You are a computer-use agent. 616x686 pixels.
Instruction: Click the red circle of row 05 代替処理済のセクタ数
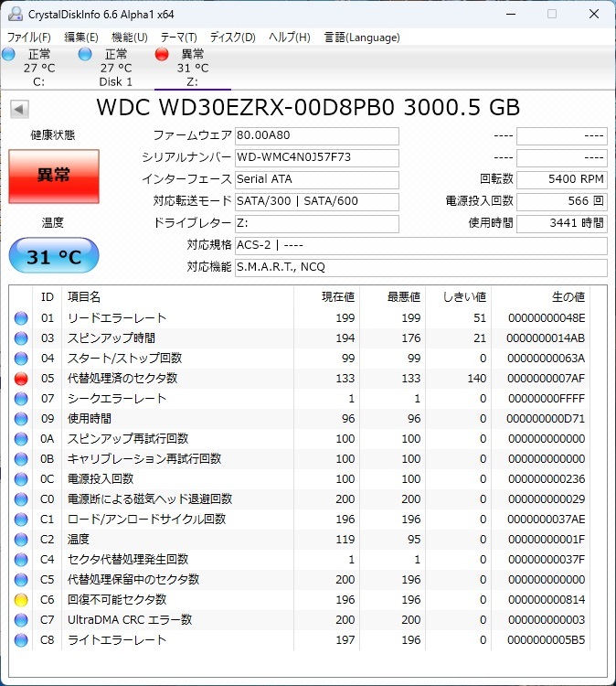pyautogui.click(x=21, y=379)
